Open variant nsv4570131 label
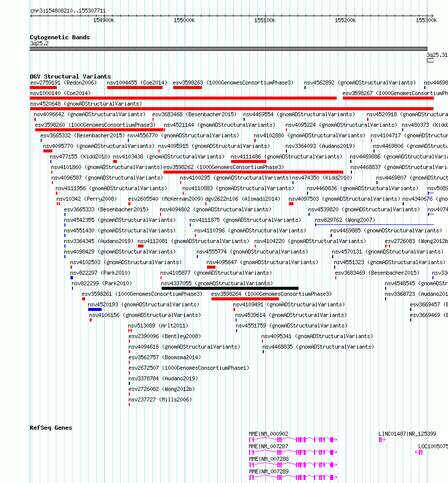 coord(388,252)
